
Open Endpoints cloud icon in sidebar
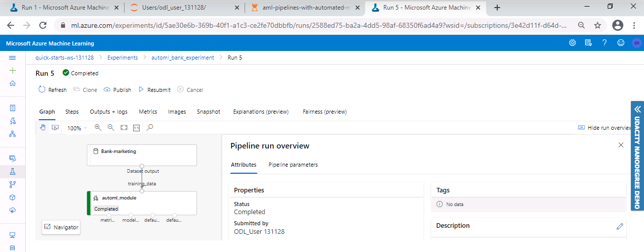point(13,210)
